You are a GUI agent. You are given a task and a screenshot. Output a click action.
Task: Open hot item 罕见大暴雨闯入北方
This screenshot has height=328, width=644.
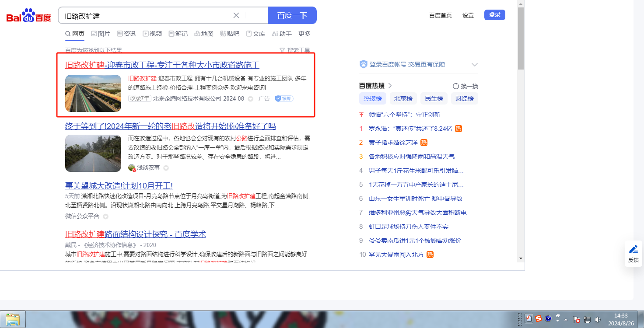396,255
